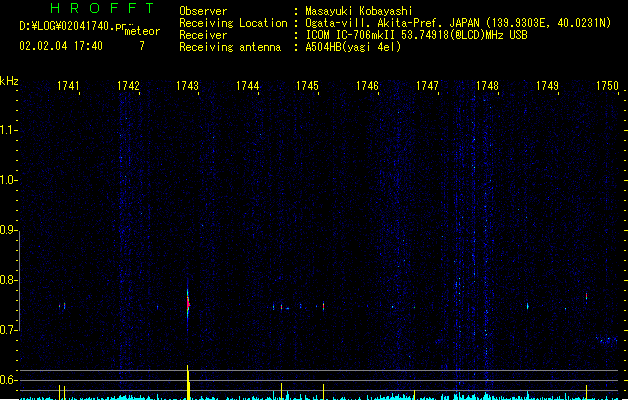Click the 0.8 kHz axis label

click(x=8, y=280)
